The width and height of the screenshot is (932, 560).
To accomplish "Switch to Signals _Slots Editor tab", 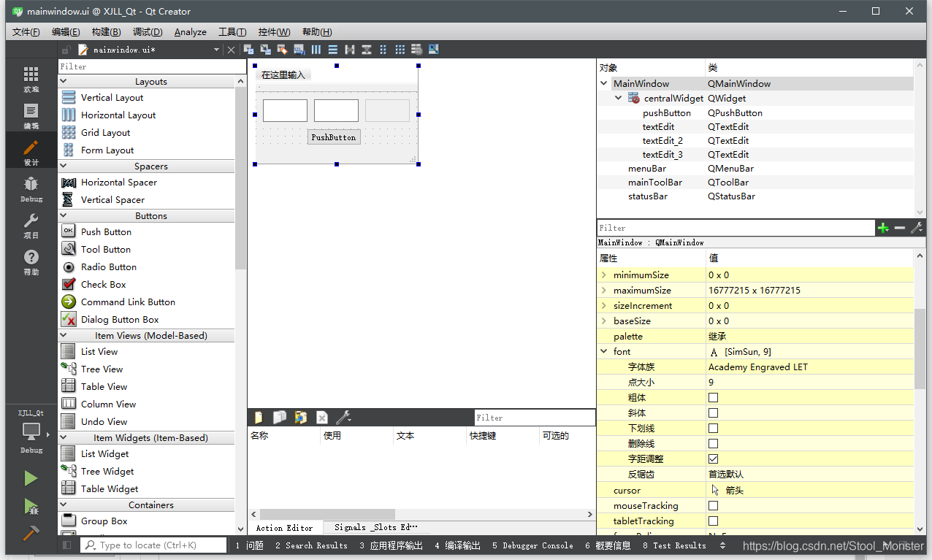I will pyautogui.click(x=376, y=527).
